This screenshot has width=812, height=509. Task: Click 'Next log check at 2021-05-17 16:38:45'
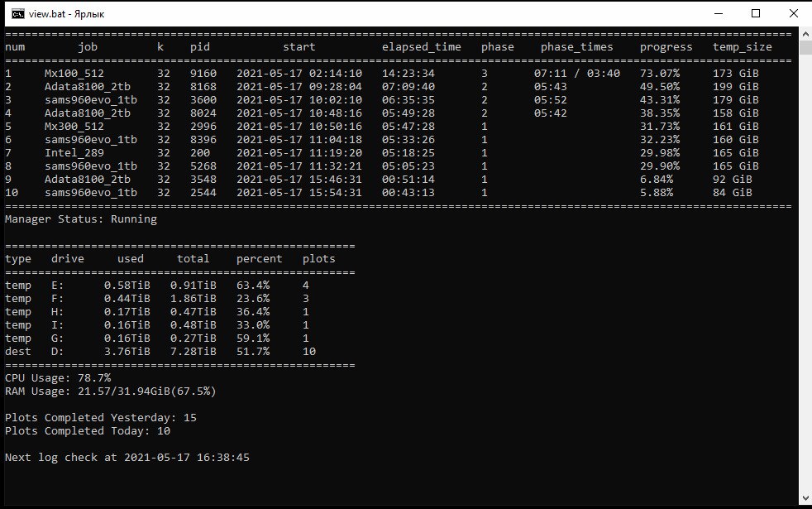tap(127, 458)
